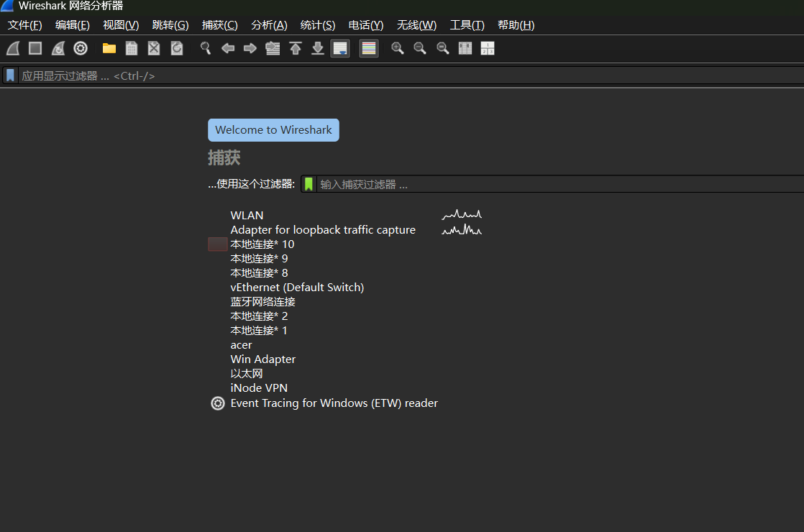
Task: Reload the capture file
Action: 177,48
